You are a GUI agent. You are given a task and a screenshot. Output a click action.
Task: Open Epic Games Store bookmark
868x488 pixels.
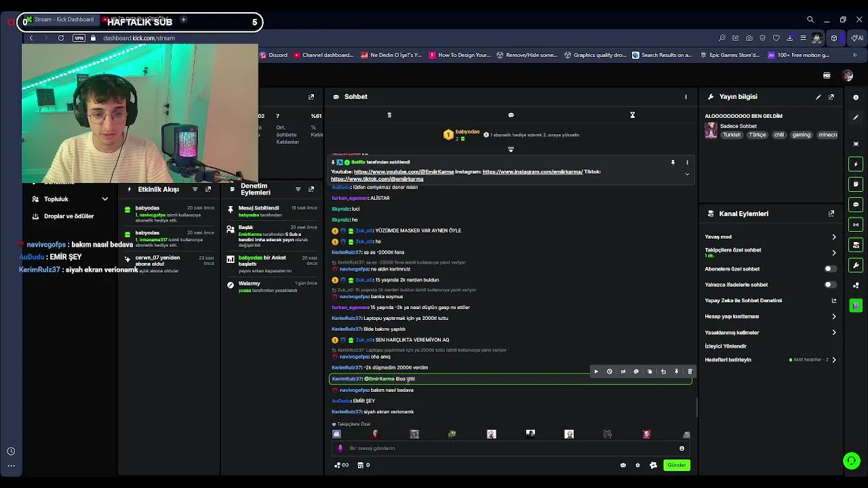(729, 55)
